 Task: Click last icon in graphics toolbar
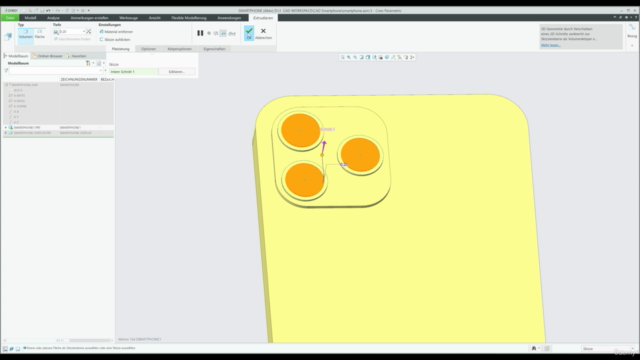pos(412,58)
